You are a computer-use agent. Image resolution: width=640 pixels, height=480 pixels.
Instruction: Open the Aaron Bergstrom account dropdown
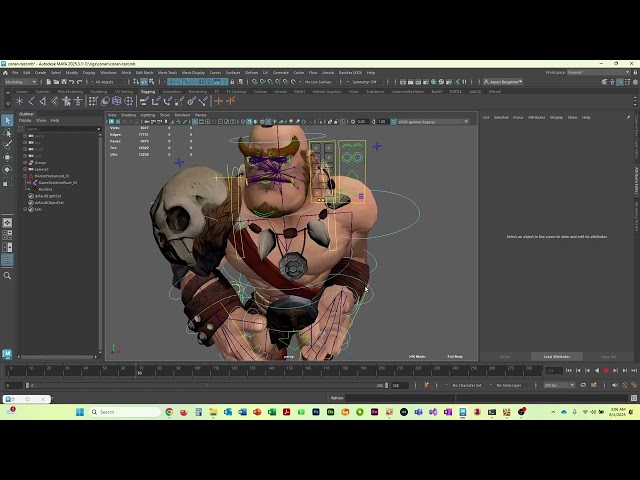503,82
